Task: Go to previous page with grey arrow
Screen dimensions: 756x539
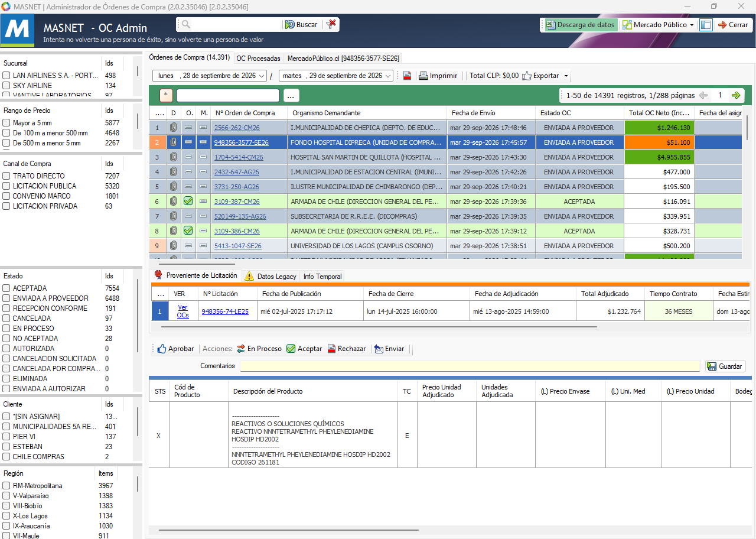Action: 703,95
